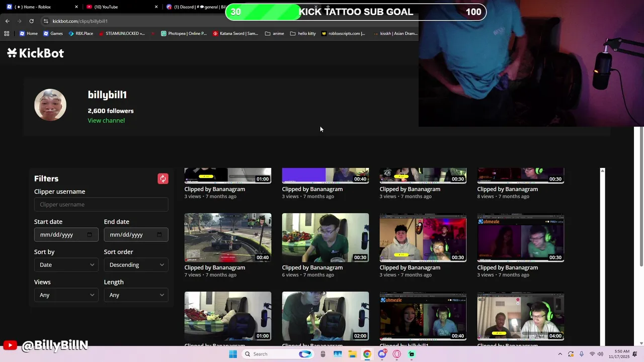This screenshot has width=644, height=362.
Task: Focus the Clipper username input
Action: [x=101, y=205]
